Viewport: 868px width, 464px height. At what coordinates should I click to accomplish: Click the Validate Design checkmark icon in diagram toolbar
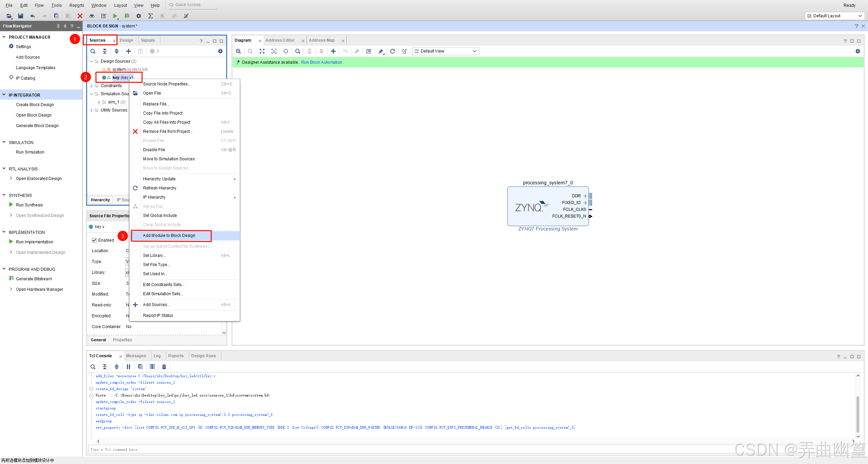click(x=369, y=51)
